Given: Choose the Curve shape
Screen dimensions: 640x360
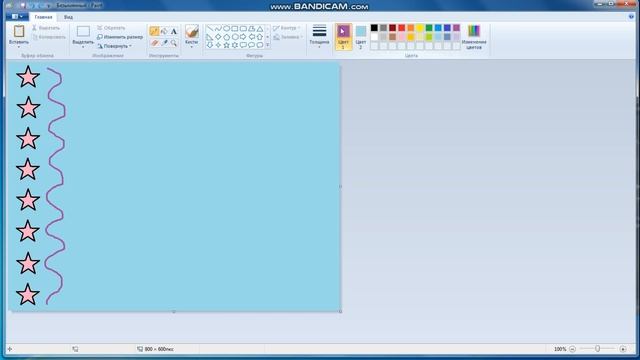Looking at the screenshot, I should click(218, 29).
